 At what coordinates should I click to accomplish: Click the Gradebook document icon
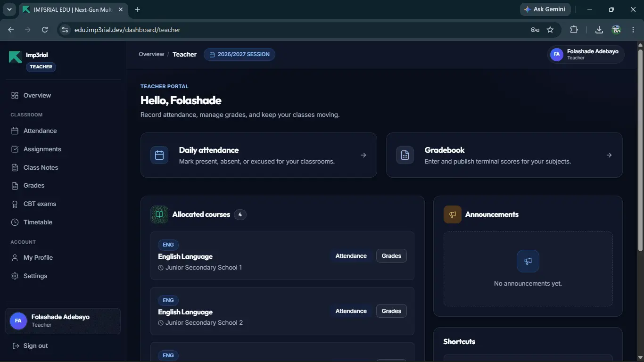405,155
